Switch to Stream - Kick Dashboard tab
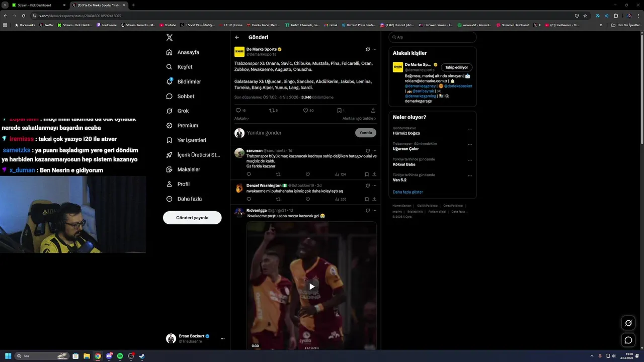 38,5
